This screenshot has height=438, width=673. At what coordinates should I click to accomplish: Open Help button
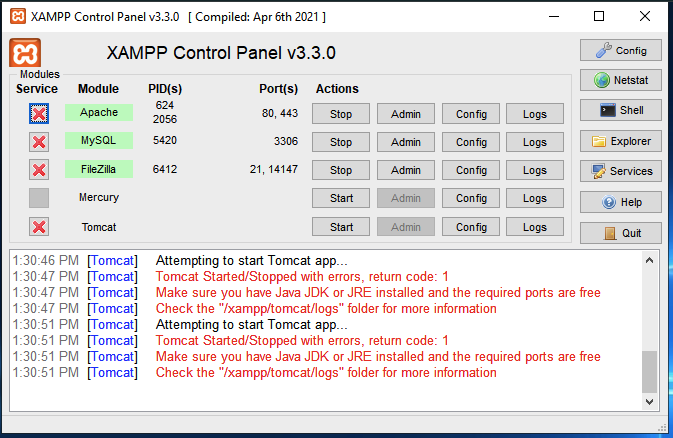621,202
